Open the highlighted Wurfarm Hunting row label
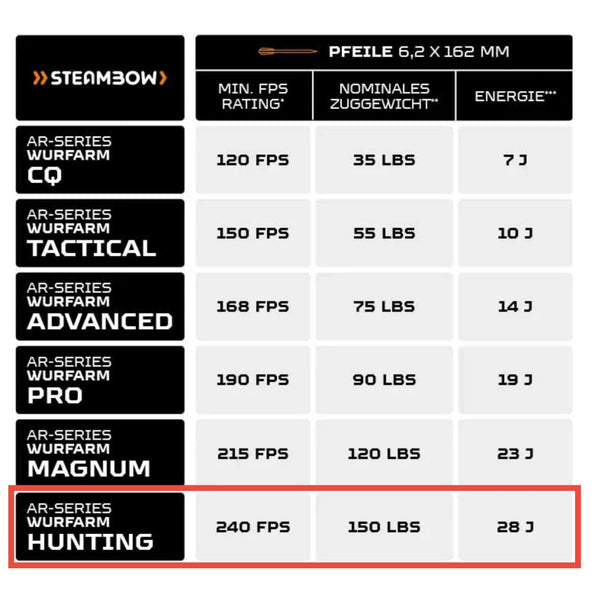The width and height of the screenshot is (600, 600). [100, 527]
